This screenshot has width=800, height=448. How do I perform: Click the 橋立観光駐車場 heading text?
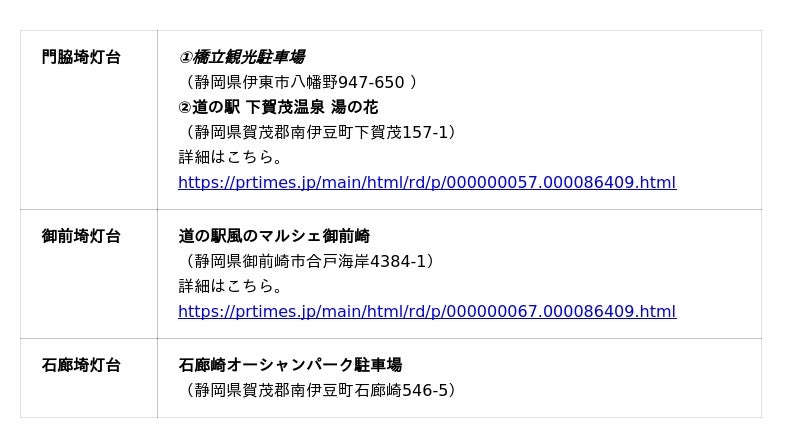pyautogui.click(x=249, y=58)
